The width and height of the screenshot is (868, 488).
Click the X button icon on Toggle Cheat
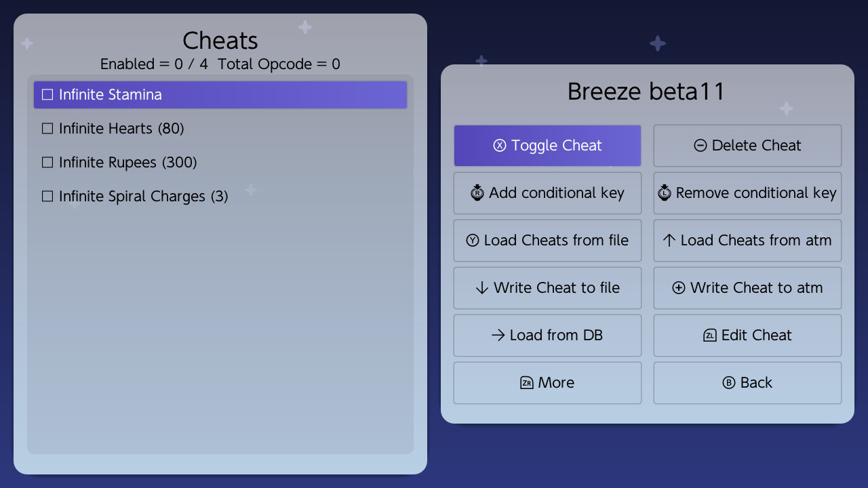point(500,146)
